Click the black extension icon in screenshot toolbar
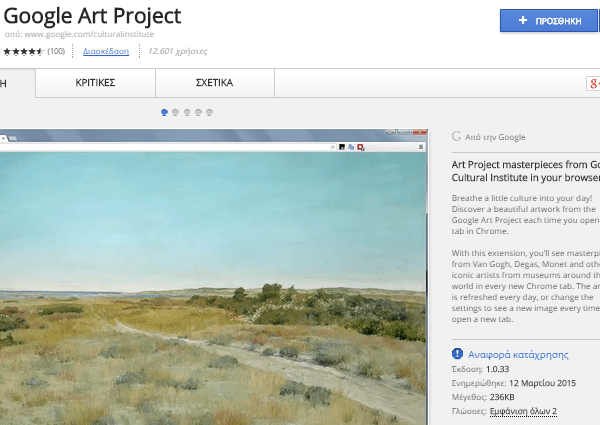This screenshot has height=425, width=600. click(342, 147)
